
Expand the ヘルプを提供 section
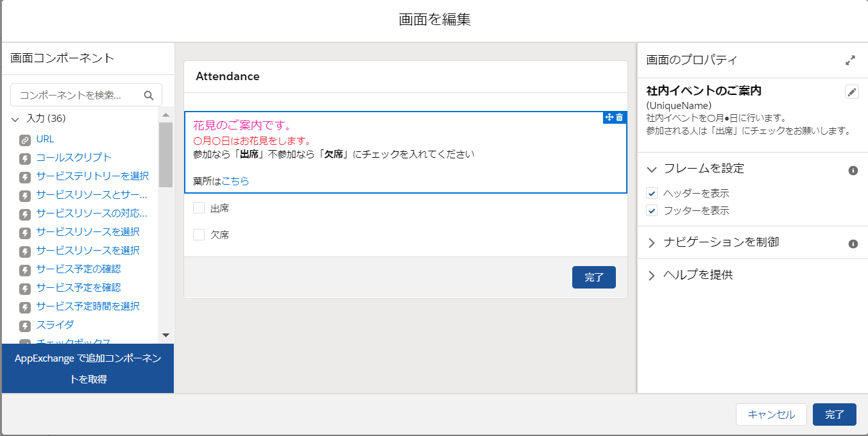(x=652, y=274)
